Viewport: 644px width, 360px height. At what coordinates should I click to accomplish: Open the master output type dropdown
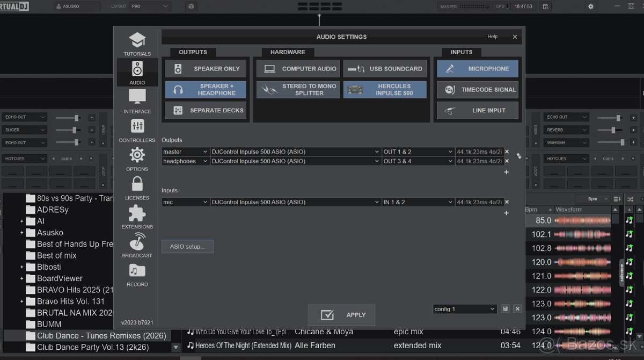click(x=186, y=152)
